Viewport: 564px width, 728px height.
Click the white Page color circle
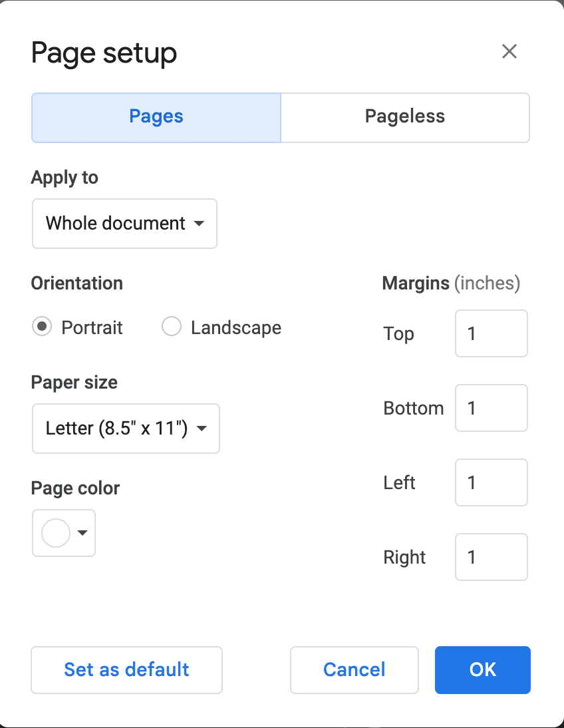pos(56,533)
